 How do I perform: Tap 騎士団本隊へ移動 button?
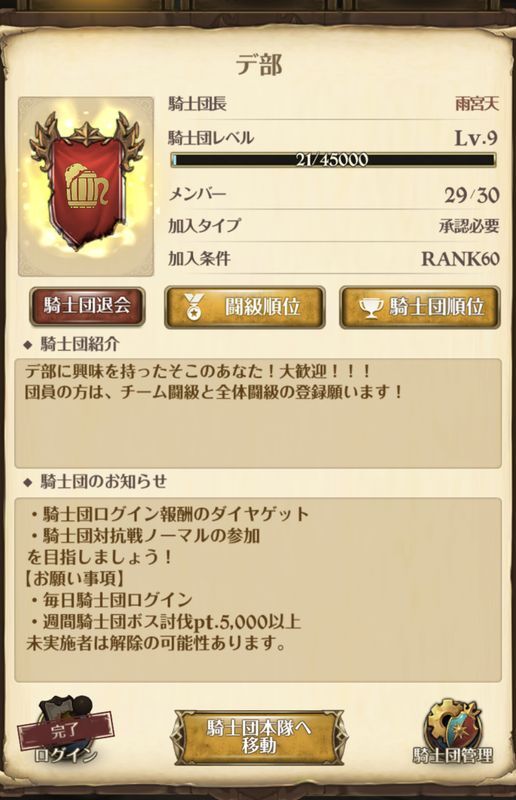[259, 737]
